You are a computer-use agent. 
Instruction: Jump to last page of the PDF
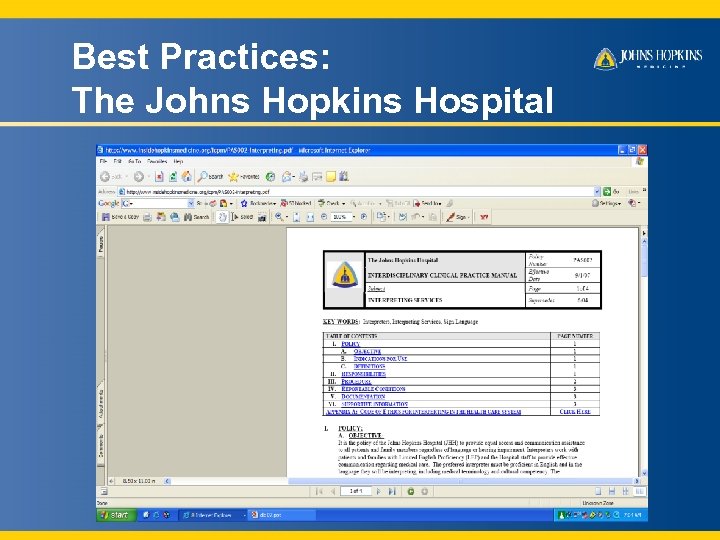(392, 492)
